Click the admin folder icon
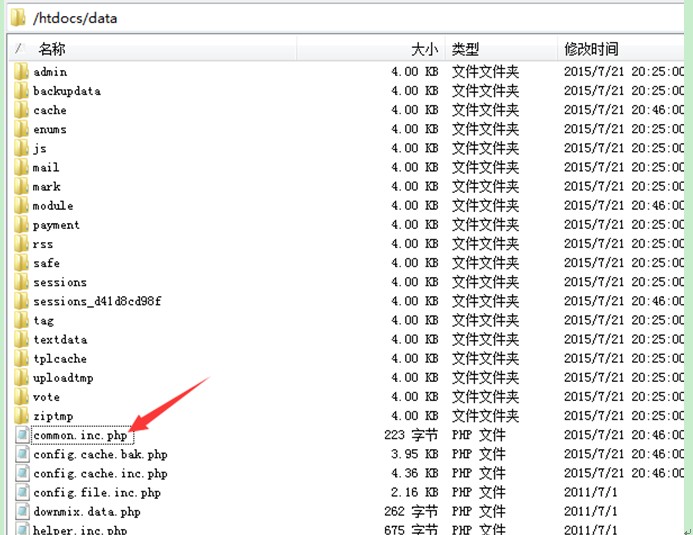 pos(22,72)
